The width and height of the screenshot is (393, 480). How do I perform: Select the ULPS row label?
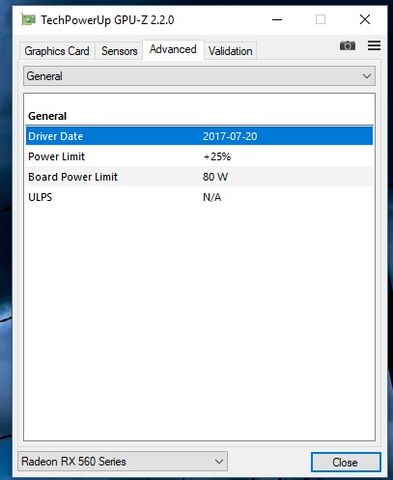tap(40, 197)
